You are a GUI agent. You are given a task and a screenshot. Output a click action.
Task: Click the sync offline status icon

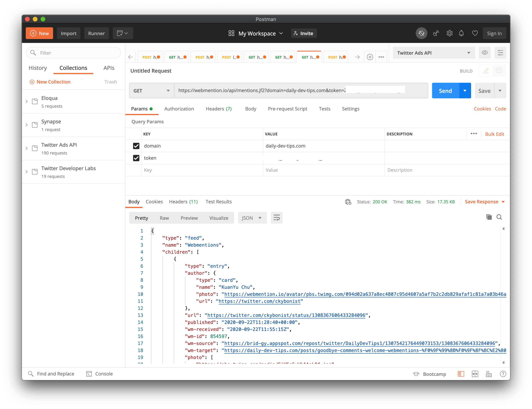point(421,33)
